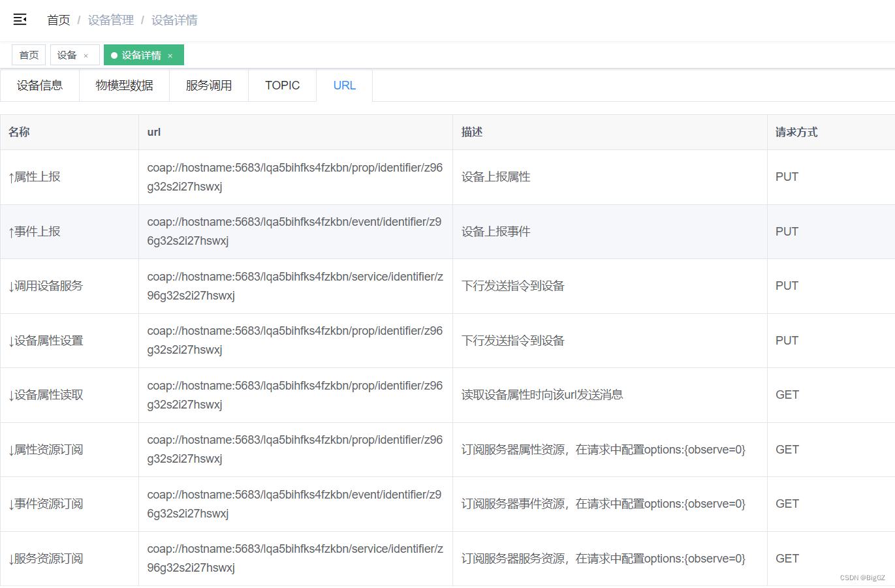
Task: Switch to the 首页 tag view
Action: click(29, 55)
